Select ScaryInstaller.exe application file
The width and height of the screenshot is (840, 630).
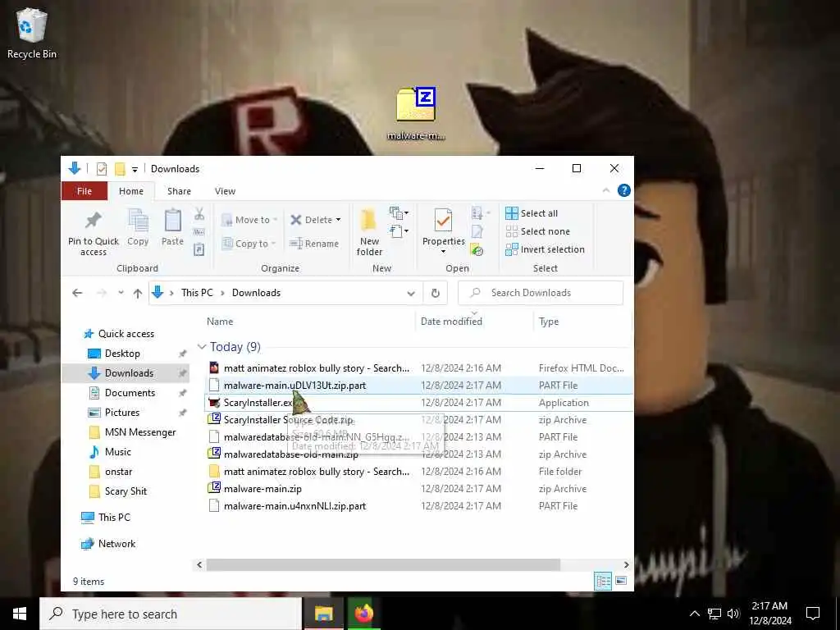(x=258, y=403)
